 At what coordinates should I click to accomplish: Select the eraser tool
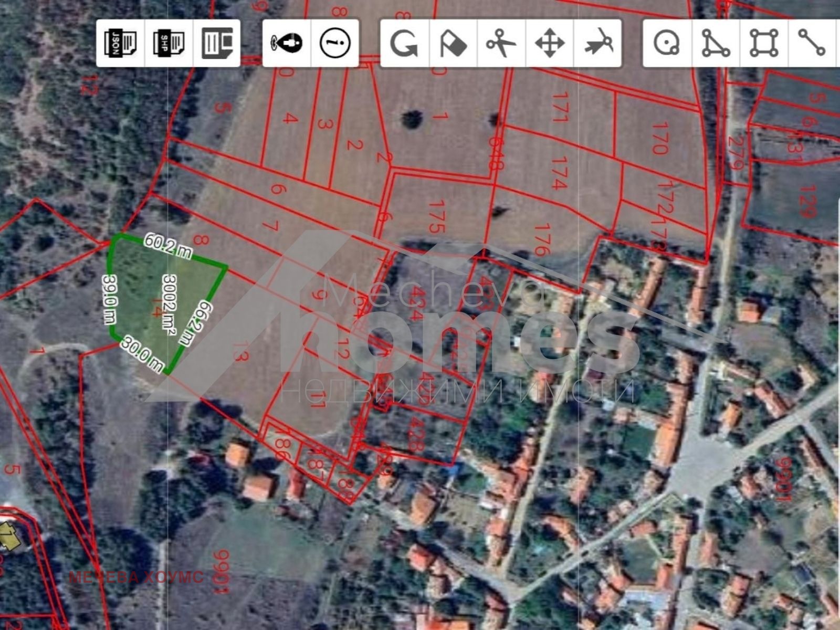pos(453,43)
